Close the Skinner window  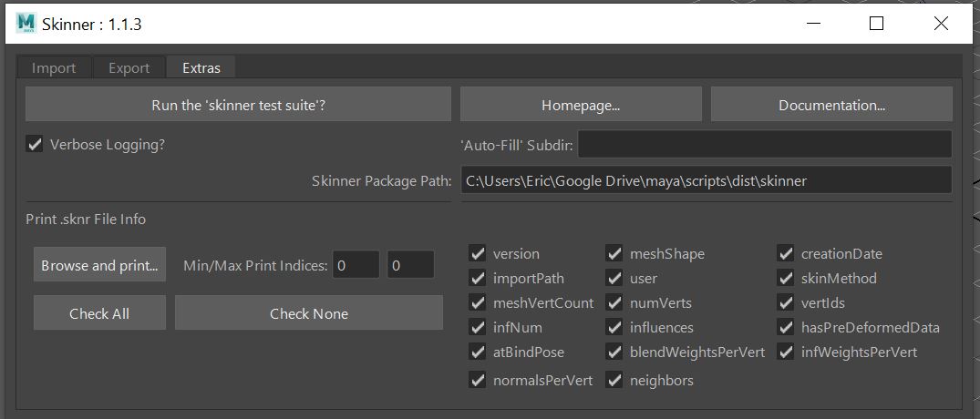[941, 24]
